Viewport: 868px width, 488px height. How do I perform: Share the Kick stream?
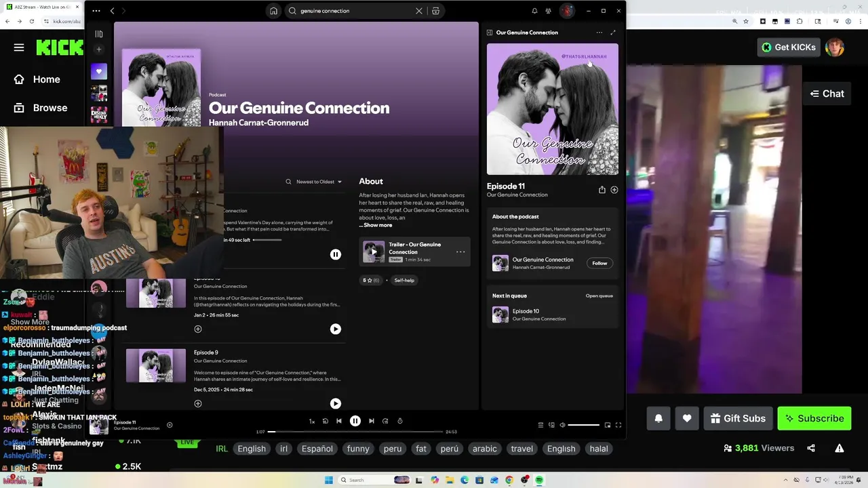811,448
